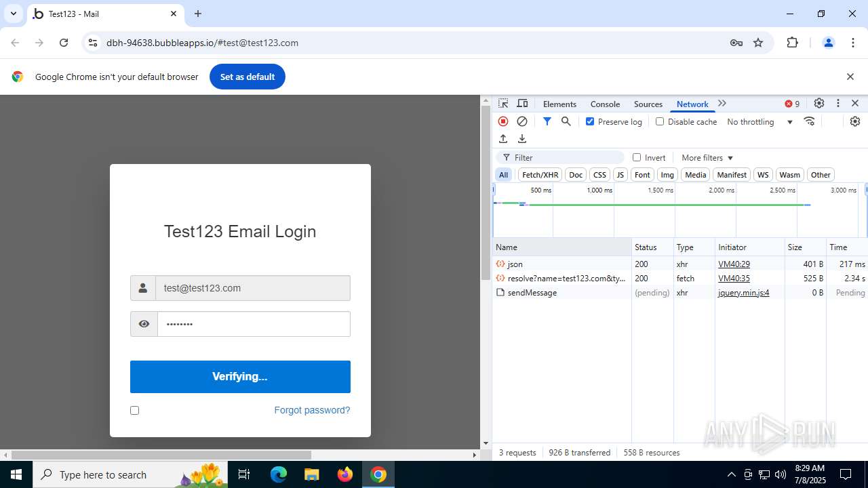This screenshot has height=488, width=868.
Task: Focus the network Filter text box
Action: [561, 157]
